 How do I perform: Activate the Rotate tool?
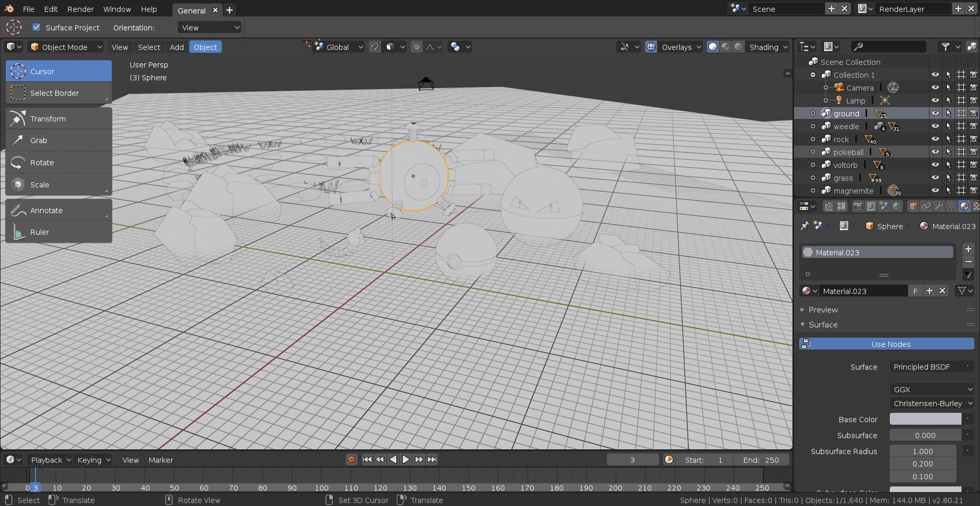tap(59, 163)
